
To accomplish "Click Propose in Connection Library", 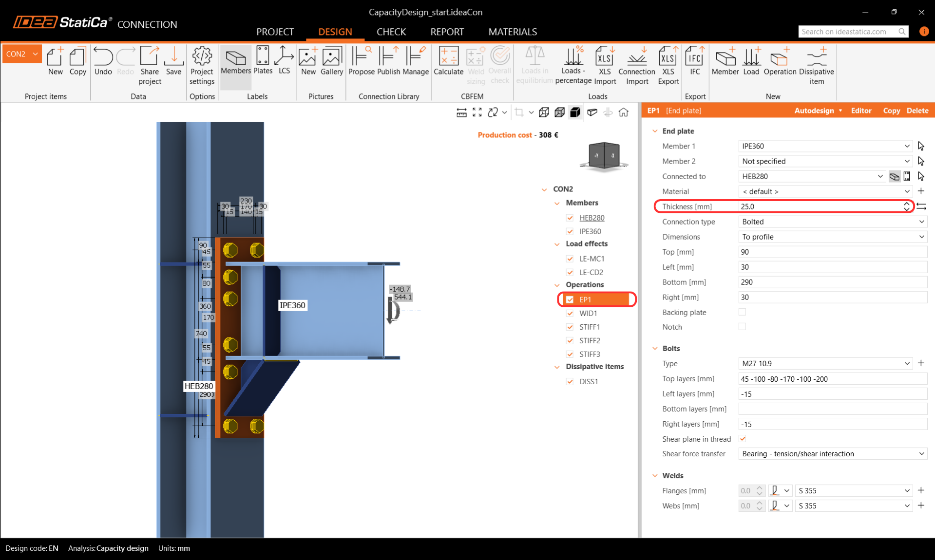I will [x=362, y=61].
